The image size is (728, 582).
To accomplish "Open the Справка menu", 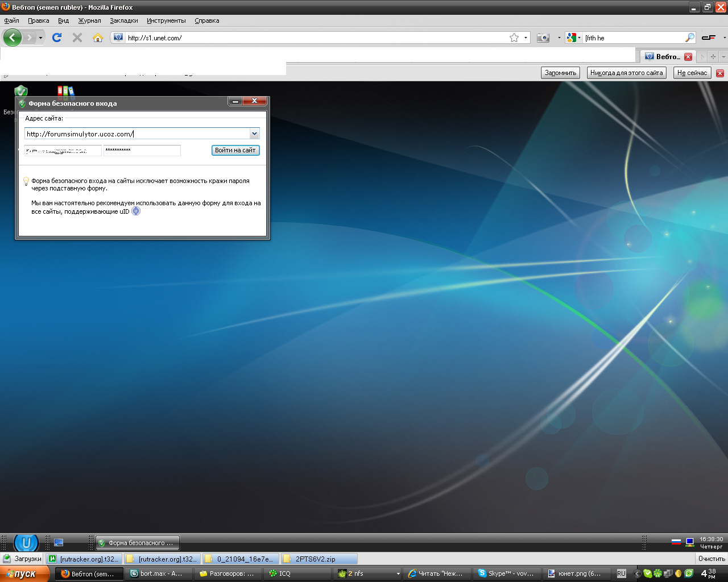I will pyautogui.click(x=207, y=20).
